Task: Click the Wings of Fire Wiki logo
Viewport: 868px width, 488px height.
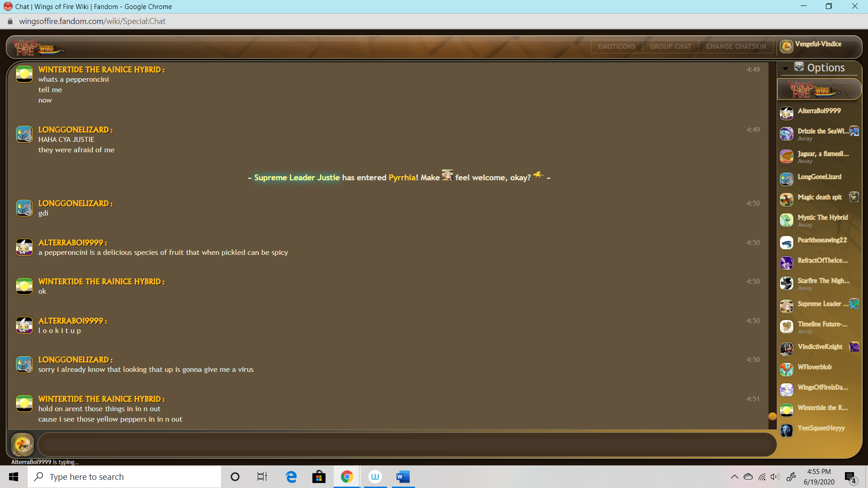Action: pos(37,47)
